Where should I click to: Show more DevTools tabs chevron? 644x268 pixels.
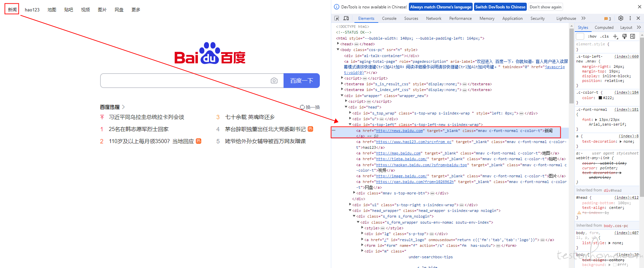[584, 18]
